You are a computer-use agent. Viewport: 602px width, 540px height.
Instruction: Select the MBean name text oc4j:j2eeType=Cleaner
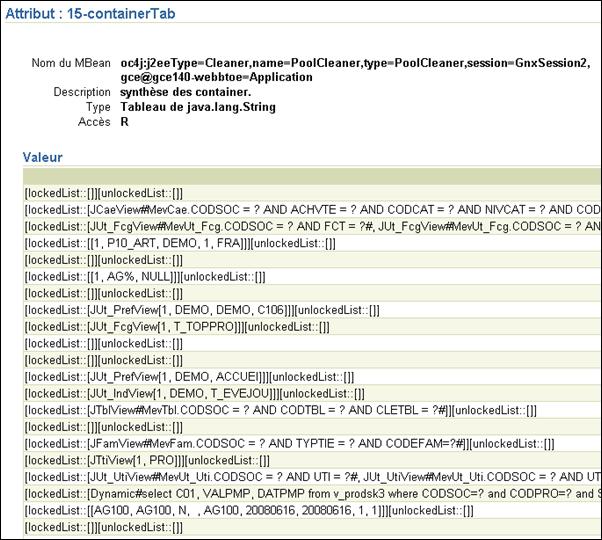point(355,70)
